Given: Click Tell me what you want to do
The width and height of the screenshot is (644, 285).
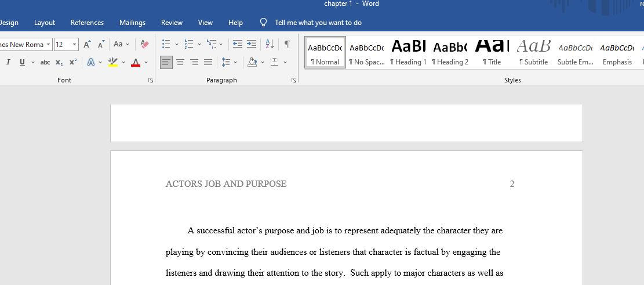Looking at the screenshot, I should [318, 23].
